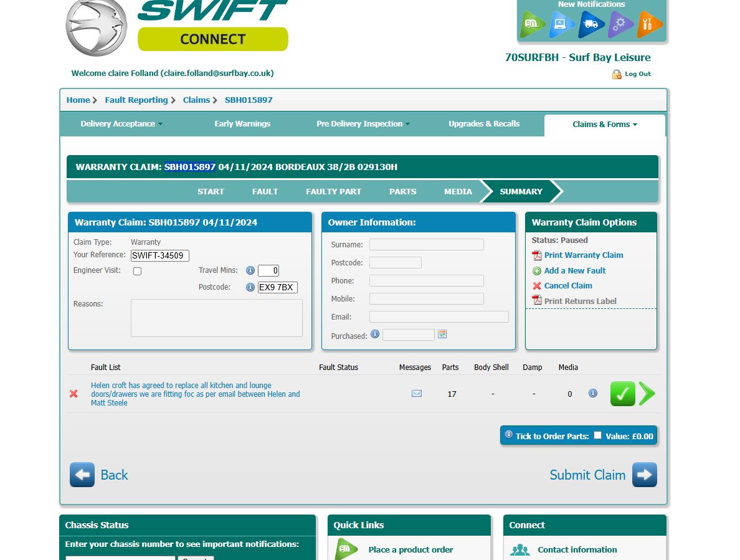Click the Back text link

(x=114, y=475)
